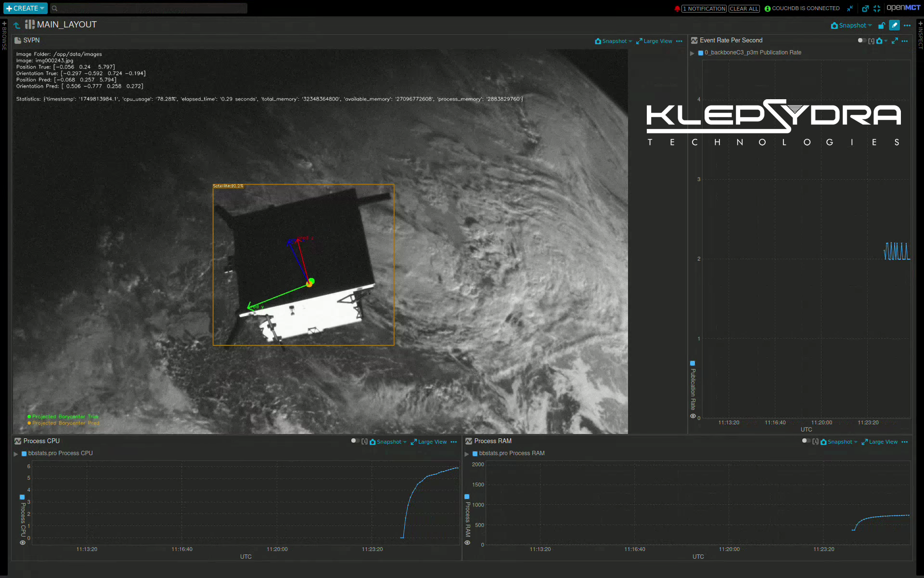Toggle the switch in Event Rate header
The image size is (924, 578).
pyautogui.click(x=861, y=41)
